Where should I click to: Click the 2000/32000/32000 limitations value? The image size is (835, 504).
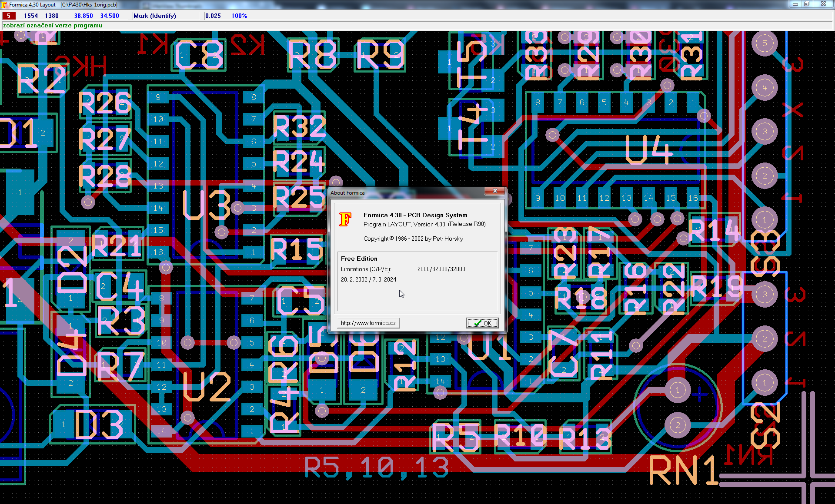click(x=441, y=269)
